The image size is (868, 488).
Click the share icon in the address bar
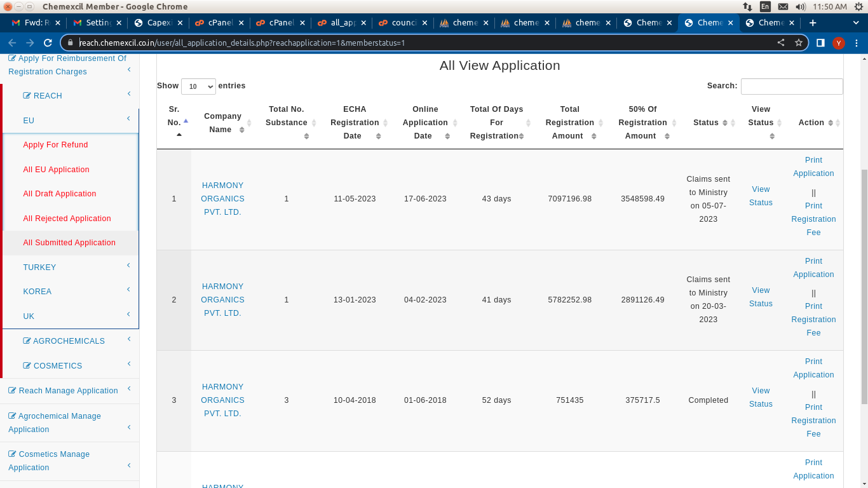[781, 43]
